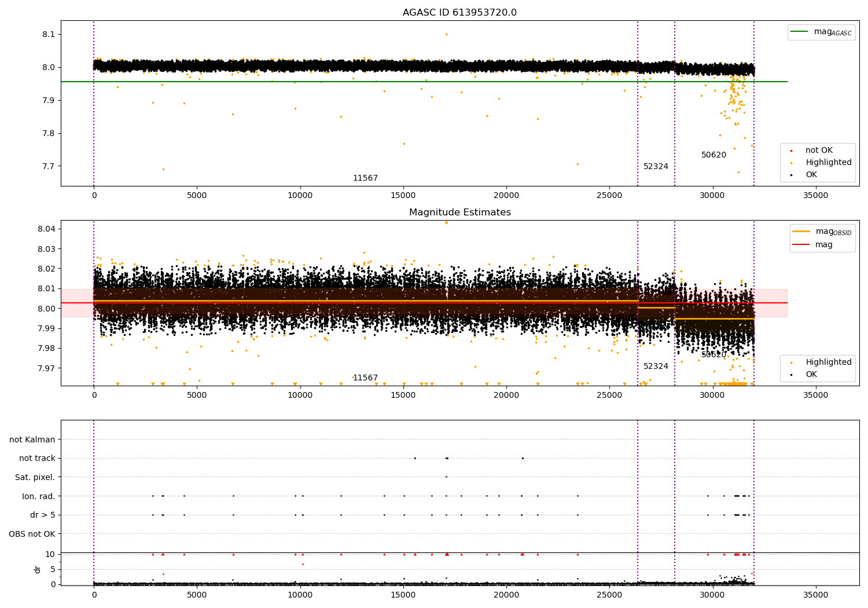The image size is (868, 608).
Task: Click obsid label 11567 in AGASC ID plot
Action: [x=365, y=178]
